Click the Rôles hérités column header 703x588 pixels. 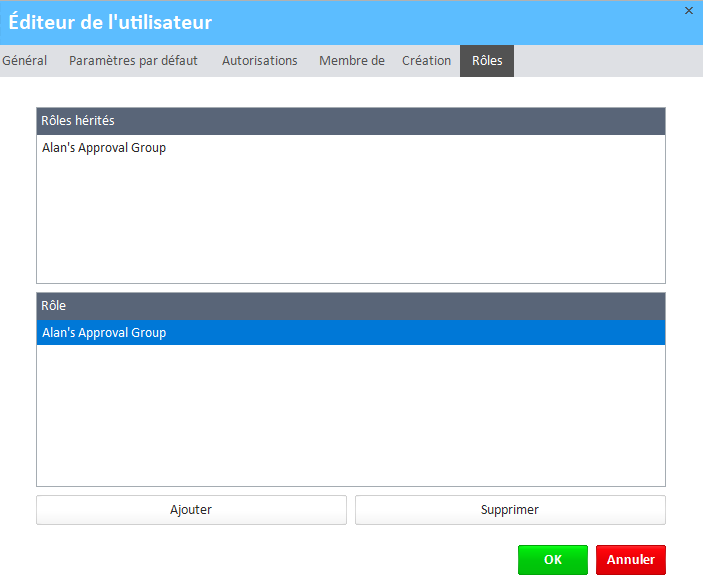(350, 121)
